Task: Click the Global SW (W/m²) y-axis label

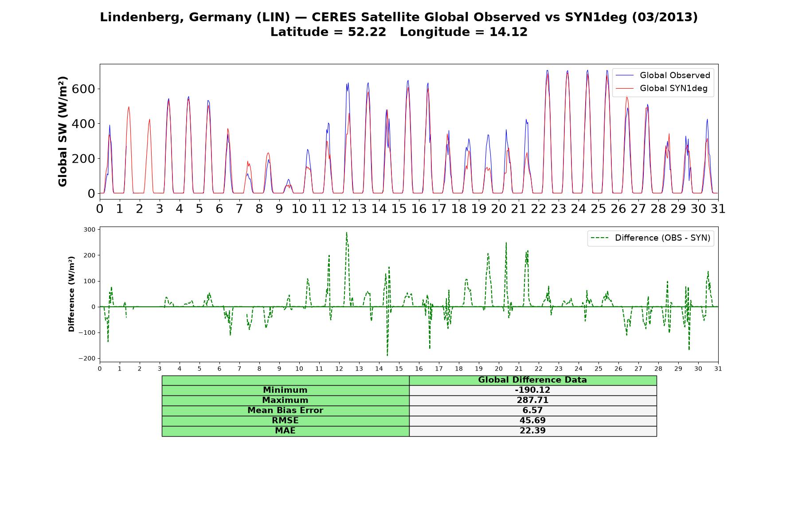Action: point(63,131)
